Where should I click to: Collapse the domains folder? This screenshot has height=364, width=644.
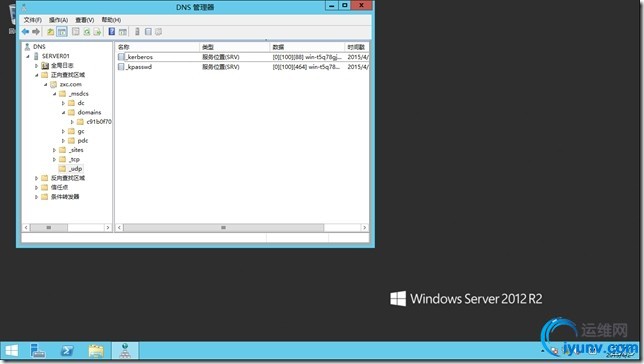[x=63, y=113]
